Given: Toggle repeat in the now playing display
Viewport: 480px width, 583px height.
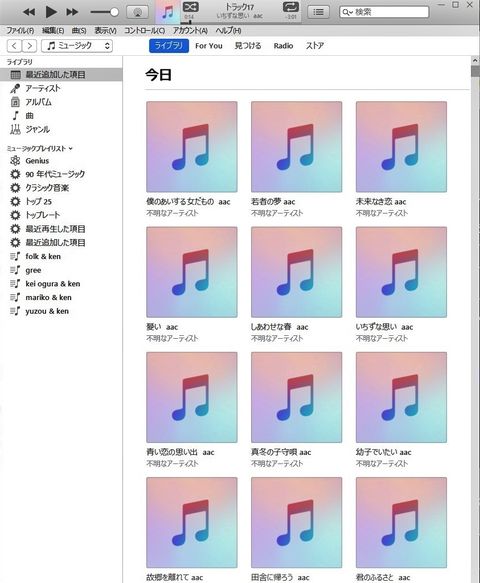Looking at the screenshot, I should 290,7.
